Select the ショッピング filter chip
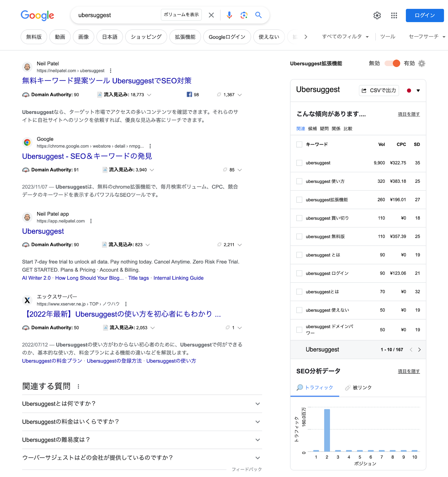 pos(146,37)
